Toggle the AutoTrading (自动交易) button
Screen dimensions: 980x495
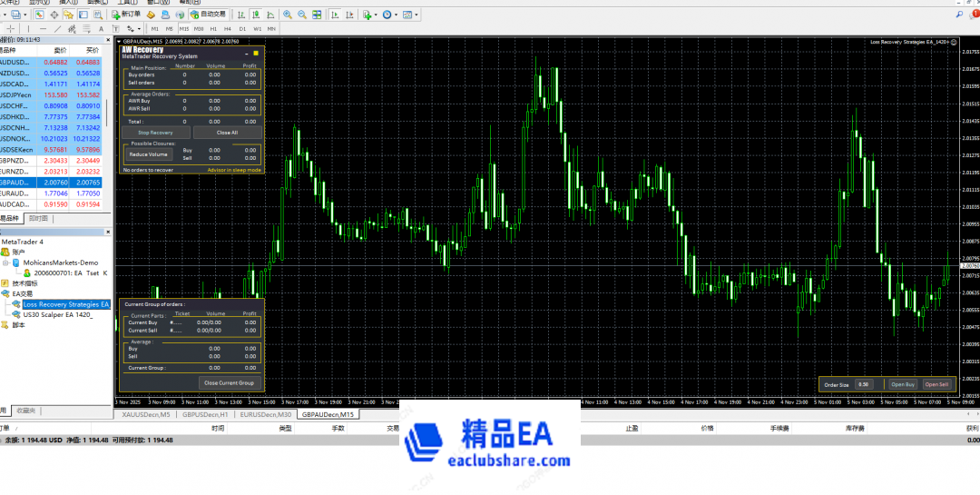click(208, 14)
